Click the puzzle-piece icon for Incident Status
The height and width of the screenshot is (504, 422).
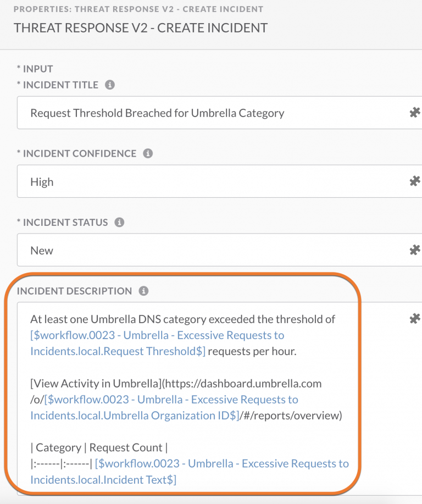point(415,250)
